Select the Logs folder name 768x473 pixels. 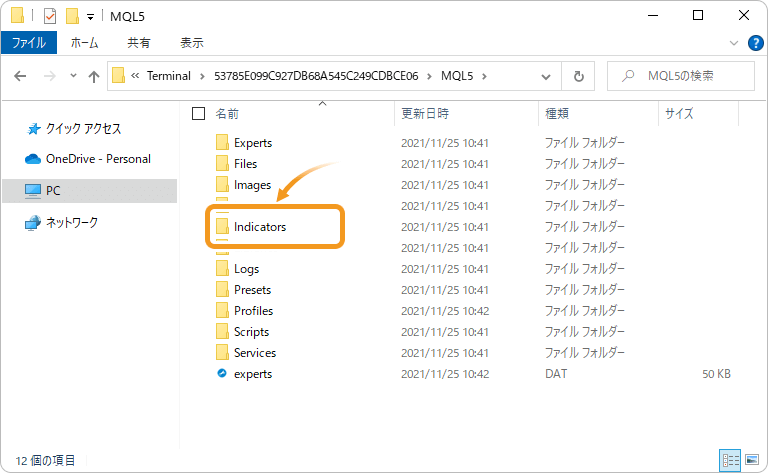(246, 269)
